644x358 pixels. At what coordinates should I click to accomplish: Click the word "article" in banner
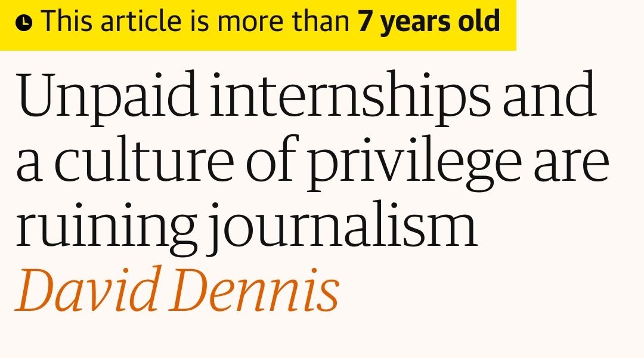tap(141, 21)
